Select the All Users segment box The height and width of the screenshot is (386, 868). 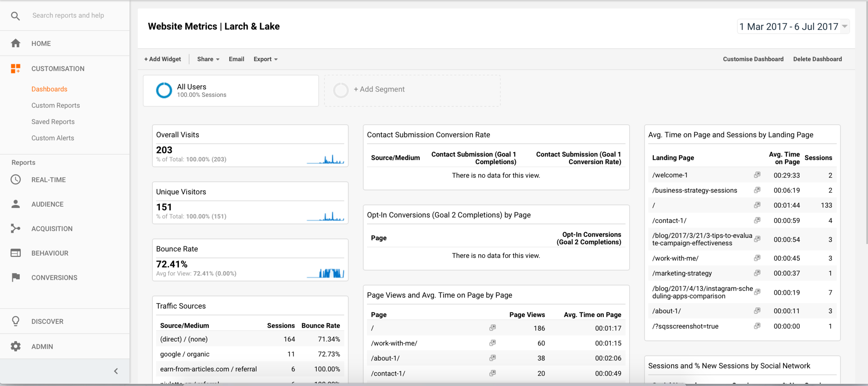[231, 91]
